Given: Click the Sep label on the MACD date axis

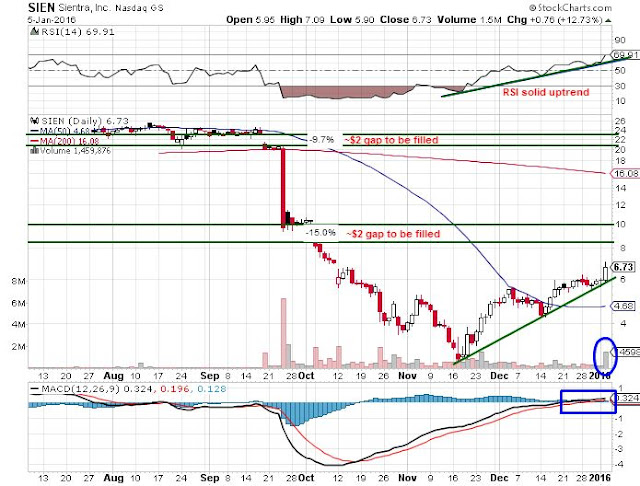Looking at the screenshot, I should point(210,477).
